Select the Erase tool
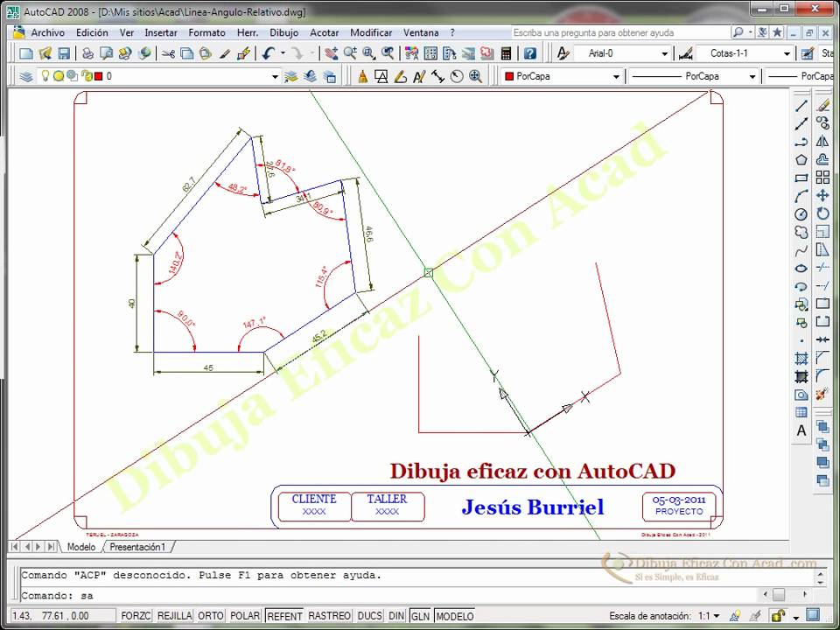 pyautogui.click(x=822, y=106)
